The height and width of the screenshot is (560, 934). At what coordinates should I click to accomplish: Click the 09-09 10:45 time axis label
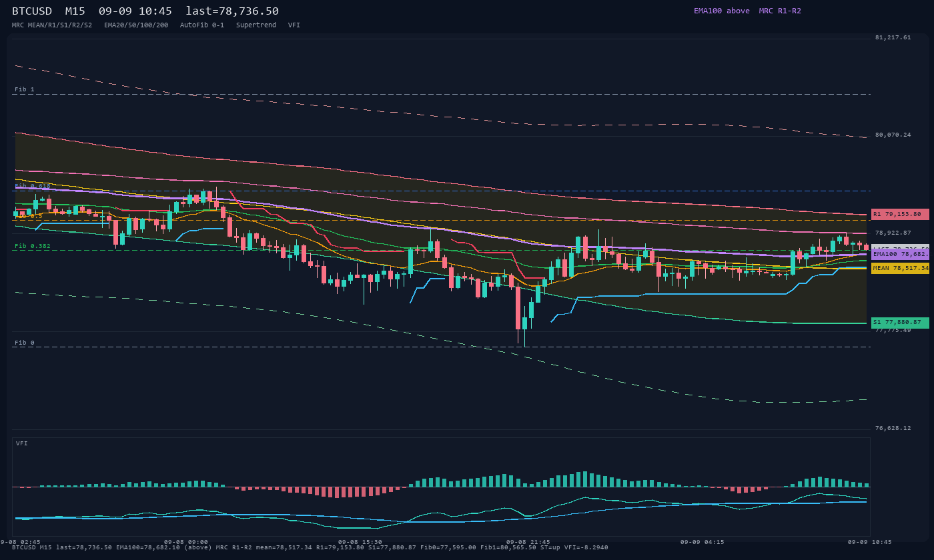click(x=870, y=542)
